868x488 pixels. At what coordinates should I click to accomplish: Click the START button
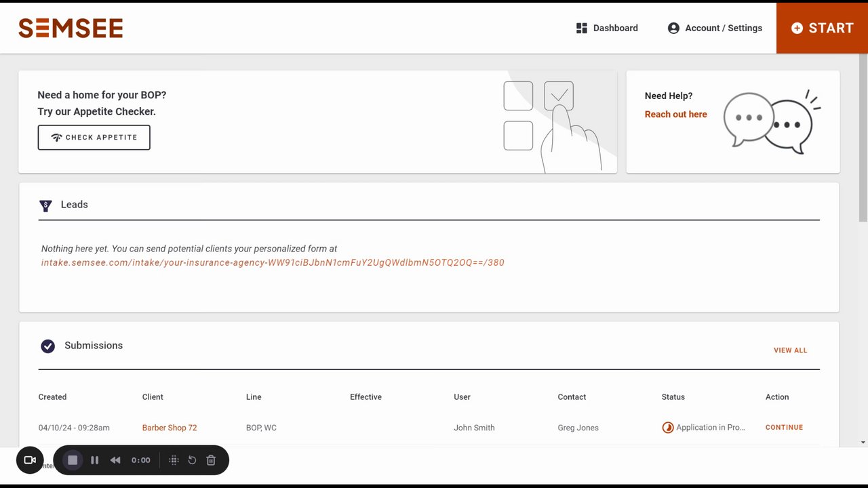[822, 28]
